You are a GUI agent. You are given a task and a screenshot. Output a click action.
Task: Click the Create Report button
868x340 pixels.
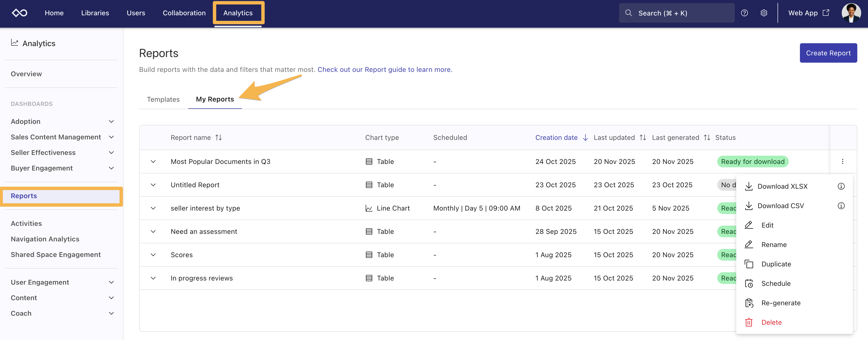tap(828, 53)
